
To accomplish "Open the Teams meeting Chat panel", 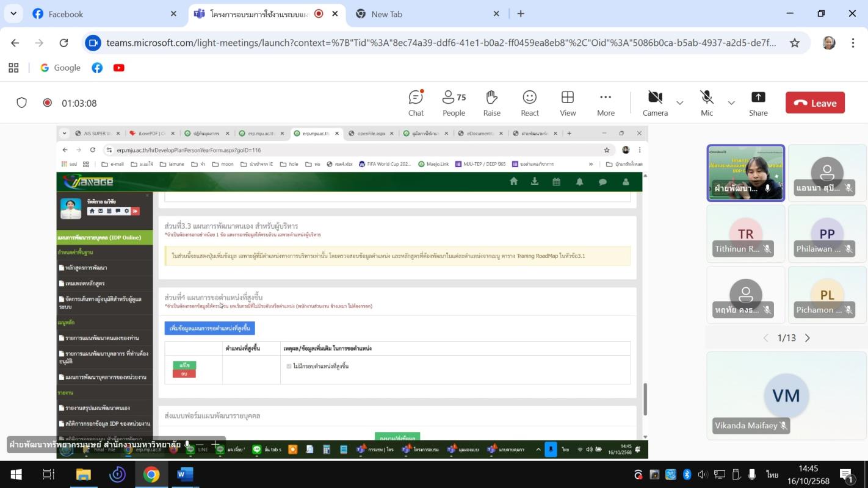I will click(x=416, y=103).
